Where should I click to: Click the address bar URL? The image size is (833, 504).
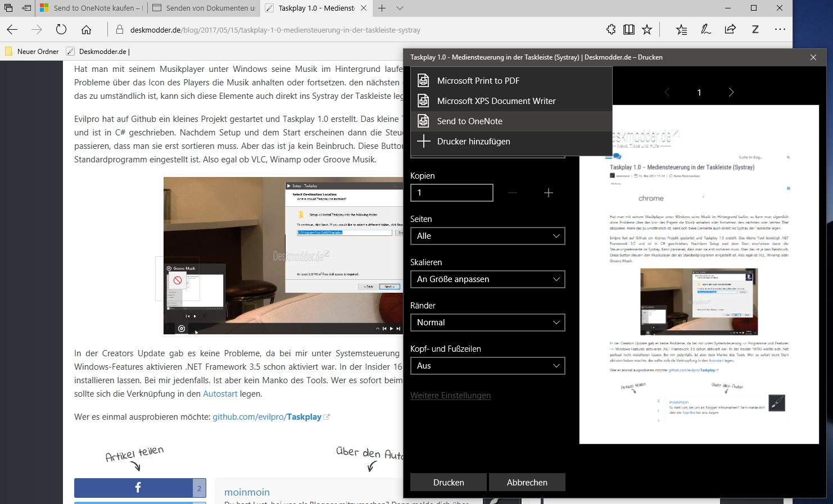tap(275, 30)
